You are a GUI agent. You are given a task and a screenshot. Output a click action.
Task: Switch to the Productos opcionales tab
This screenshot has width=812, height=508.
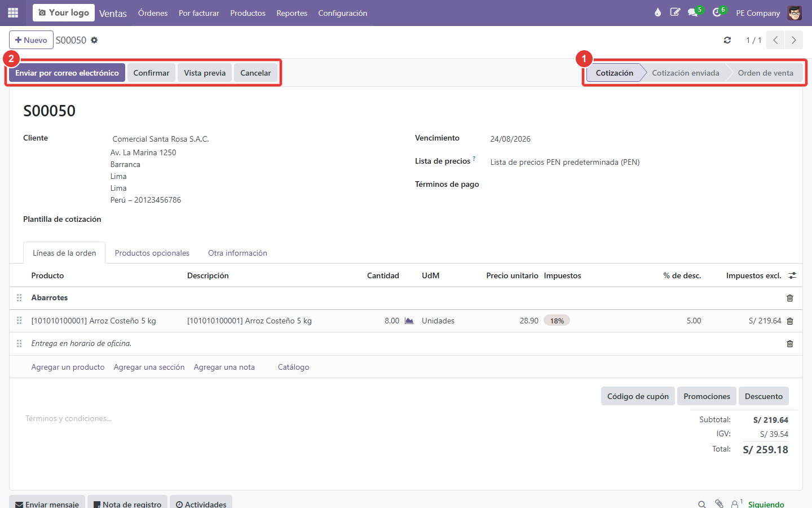152,253
